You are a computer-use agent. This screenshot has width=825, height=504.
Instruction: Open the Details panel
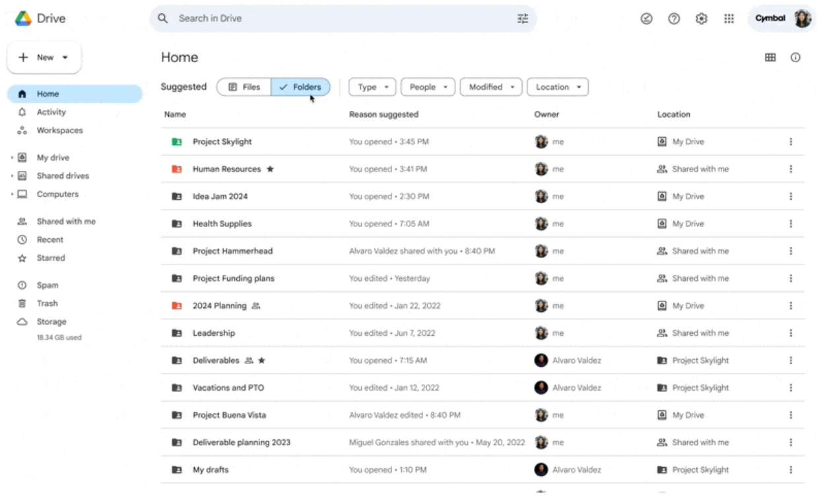pos(796,57)
